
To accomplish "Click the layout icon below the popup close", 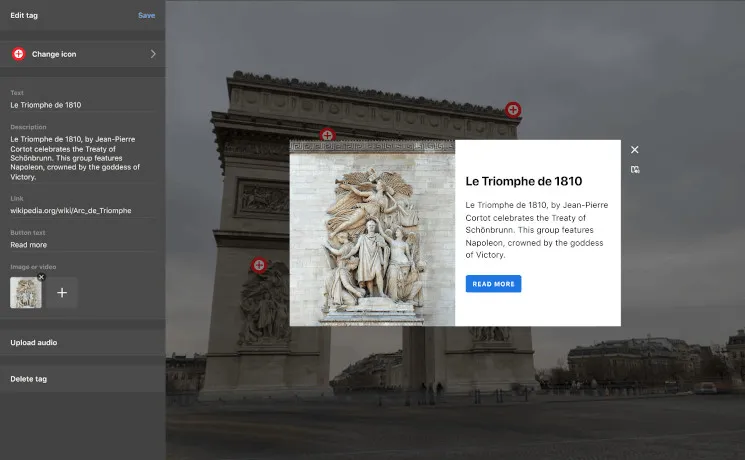I will click(x=635, y=170).
